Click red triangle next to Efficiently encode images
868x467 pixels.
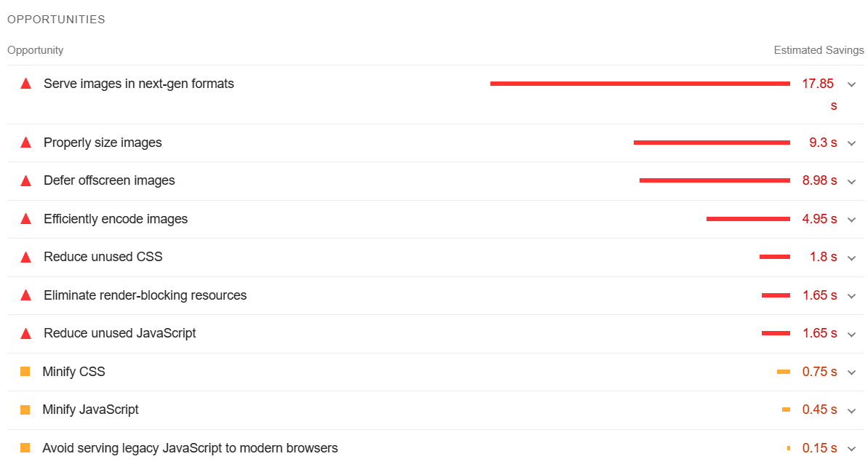[x=25, y=219]
